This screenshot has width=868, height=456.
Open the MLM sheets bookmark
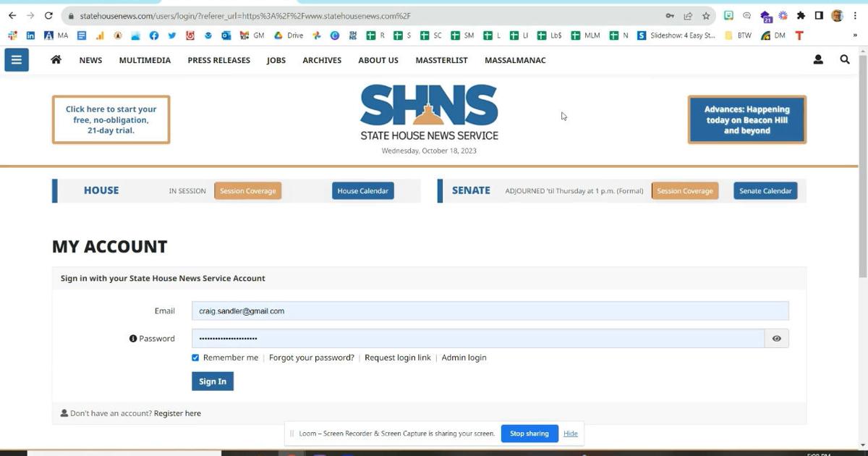[x=586, y=35]
